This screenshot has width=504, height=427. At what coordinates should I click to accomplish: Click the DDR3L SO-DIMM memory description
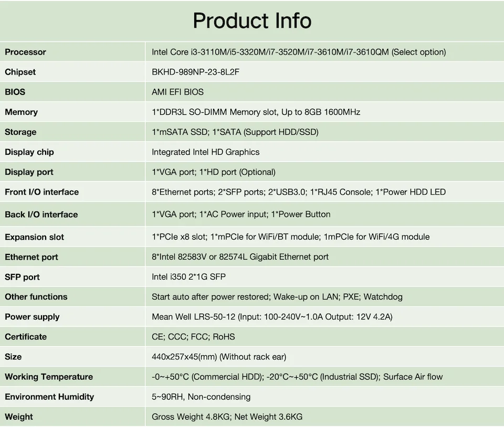click(256, 112)
